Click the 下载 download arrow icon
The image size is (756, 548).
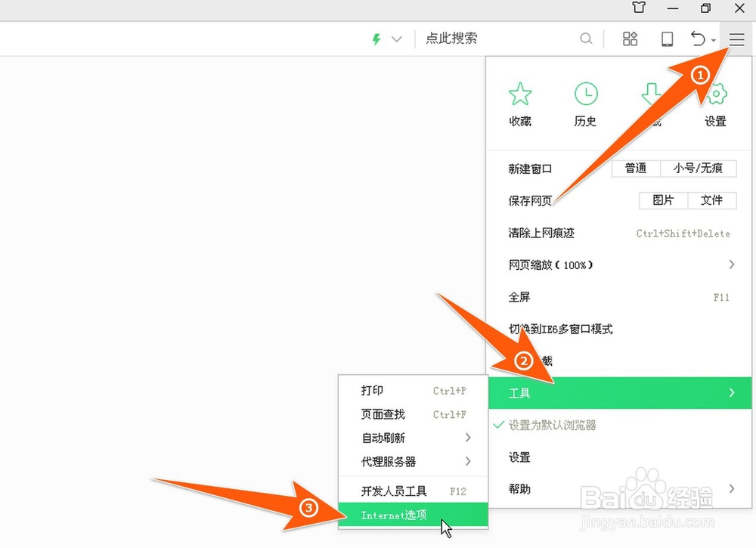click(652, 94)
